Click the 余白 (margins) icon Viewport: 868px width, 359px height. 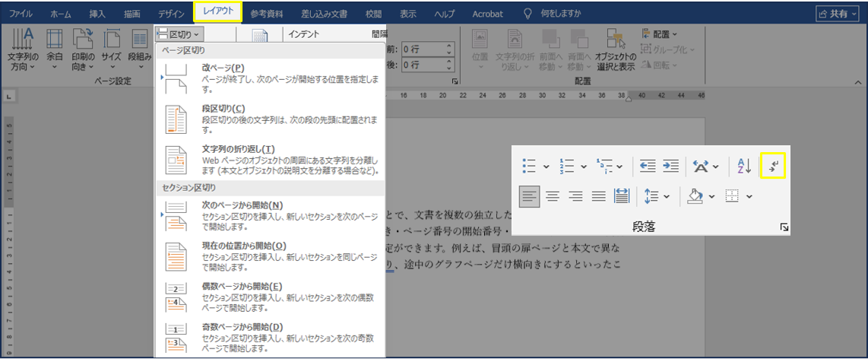[x=55, y=49]
